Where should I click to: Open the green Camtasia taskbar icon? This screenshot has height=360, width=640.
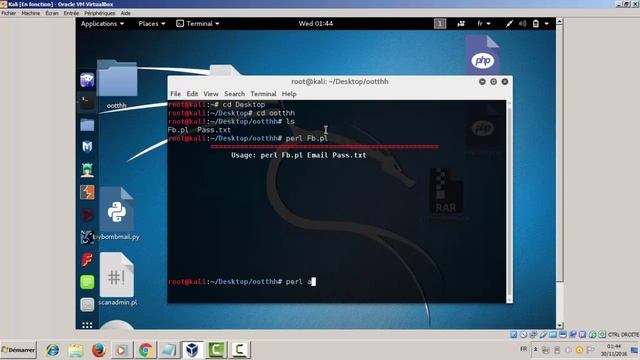[x=216, y=350]
